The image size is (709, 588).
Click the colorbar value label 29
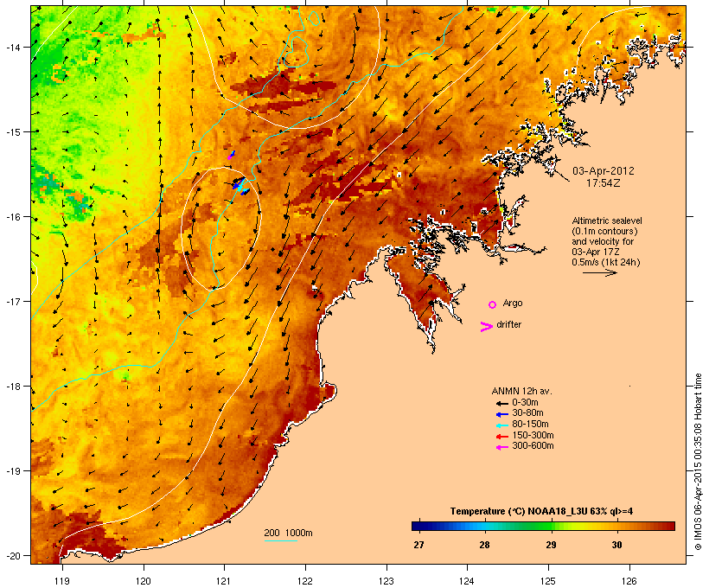coord(551,545)
